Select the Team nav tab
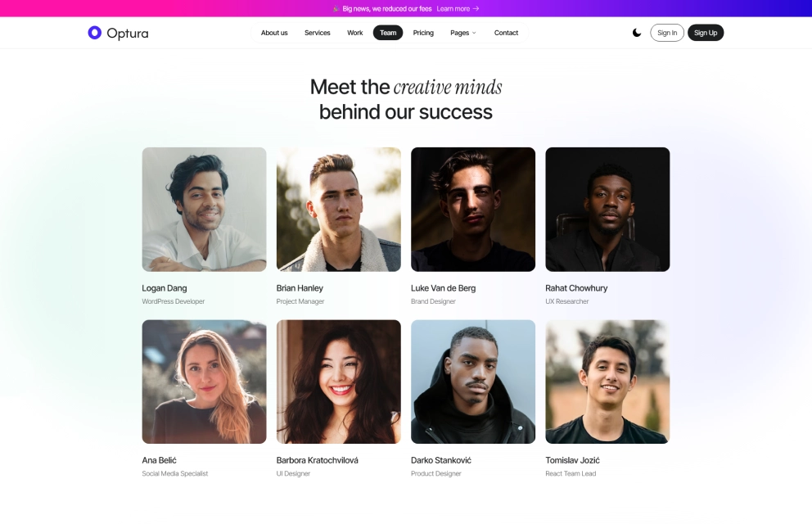The image size is (812, 524). tap(388, 33)
